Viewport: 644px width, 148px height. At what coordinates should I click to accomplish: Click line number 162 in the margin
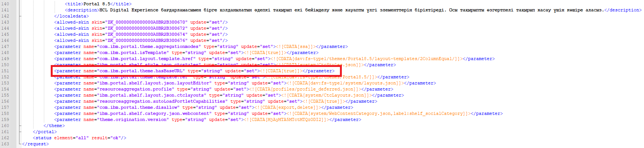point(5,138)
